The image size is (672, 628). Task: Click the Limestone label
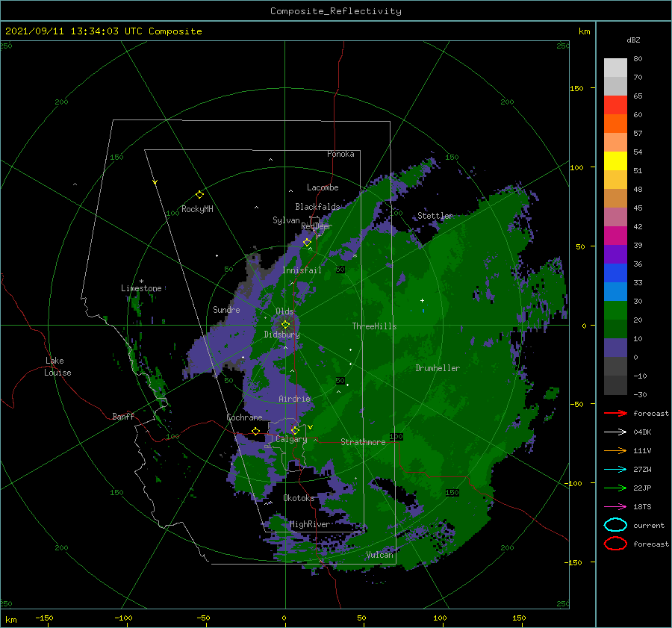[x=141, y=288]
